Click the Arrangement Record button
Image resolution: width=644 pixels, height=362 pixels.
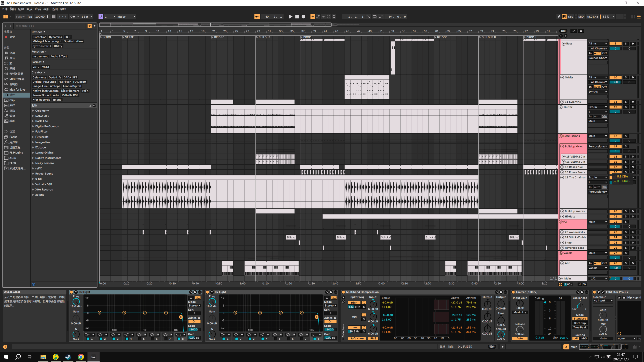(303, 17)
